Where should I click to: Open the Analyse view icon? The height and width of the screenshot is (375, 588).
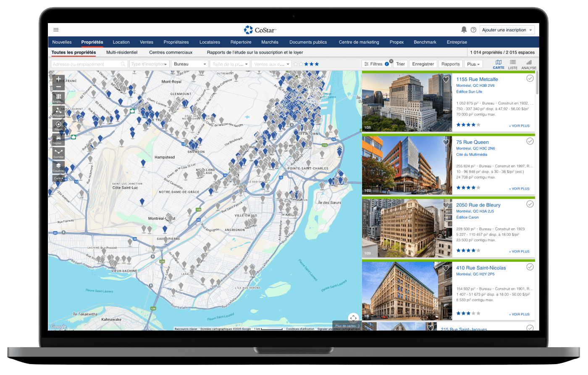[529, 64]
